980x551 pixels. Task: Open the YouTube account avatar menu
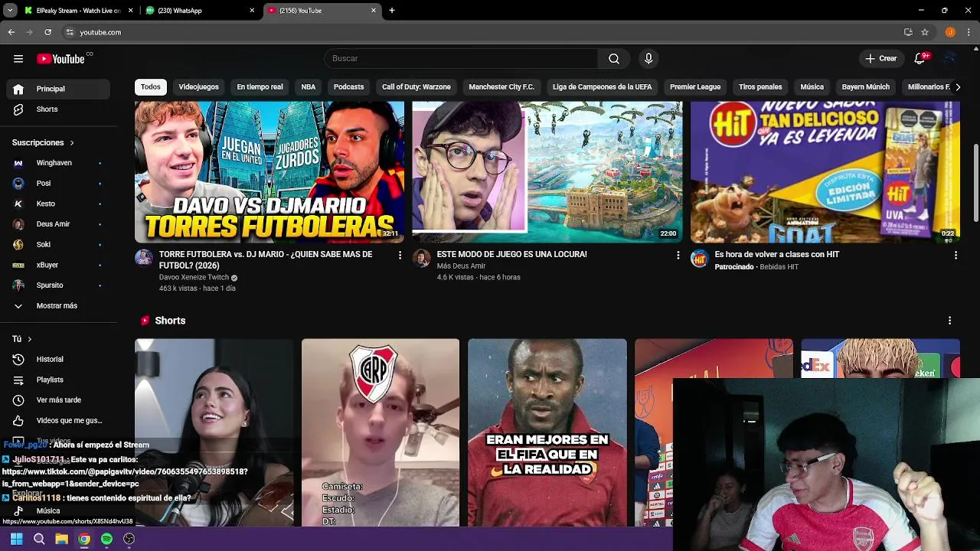point(950,59)
